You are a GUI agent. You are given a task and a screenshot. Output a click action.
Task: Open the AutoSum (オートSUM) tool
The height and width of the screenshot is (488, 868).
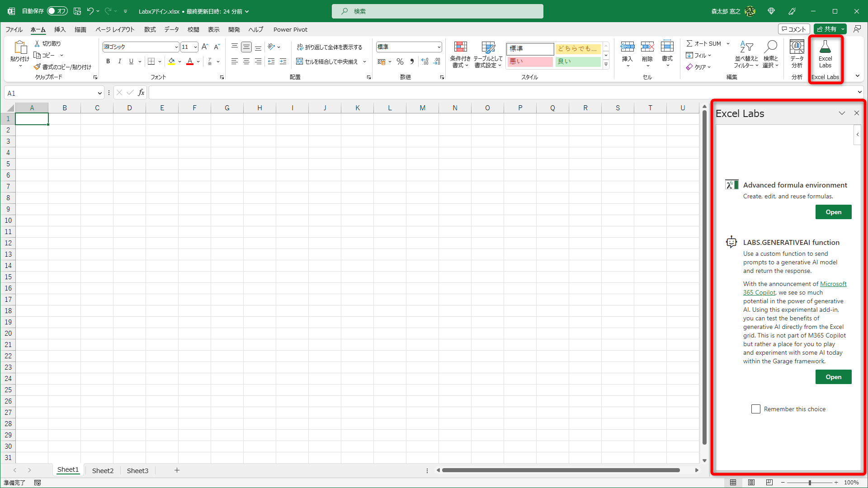point(704,43)
